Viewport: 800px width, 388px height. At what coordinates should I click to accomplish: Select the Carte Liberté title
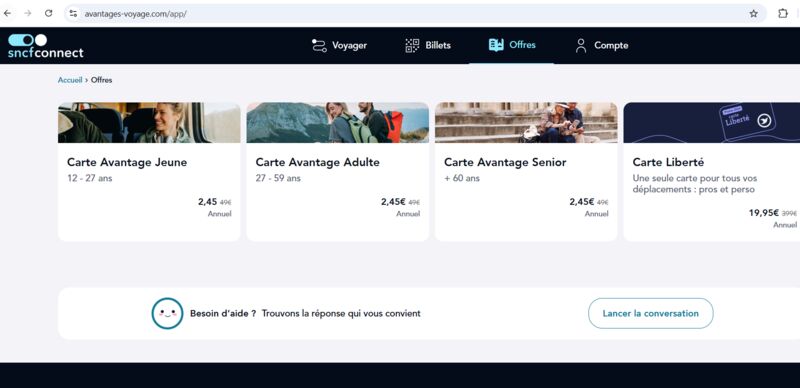pyautogui.click(x=668, y=162)
